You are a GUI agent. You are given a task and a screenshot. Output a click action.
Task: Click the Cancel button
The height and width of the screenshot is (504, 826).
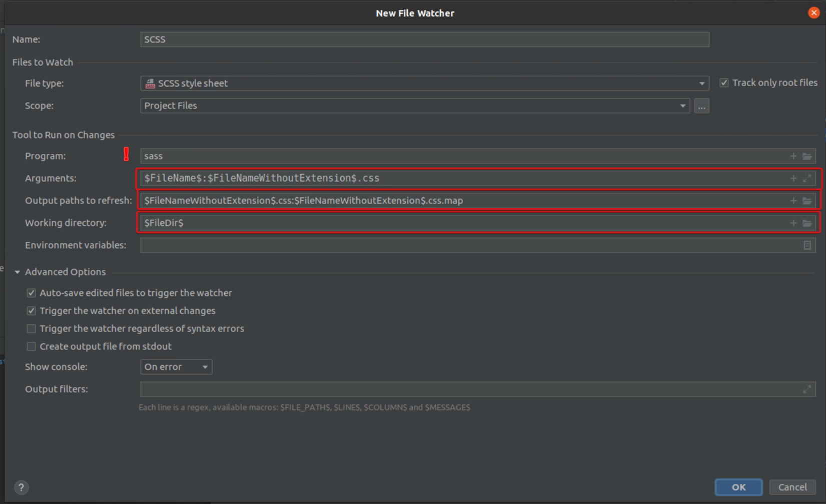[x=792, y=487]
